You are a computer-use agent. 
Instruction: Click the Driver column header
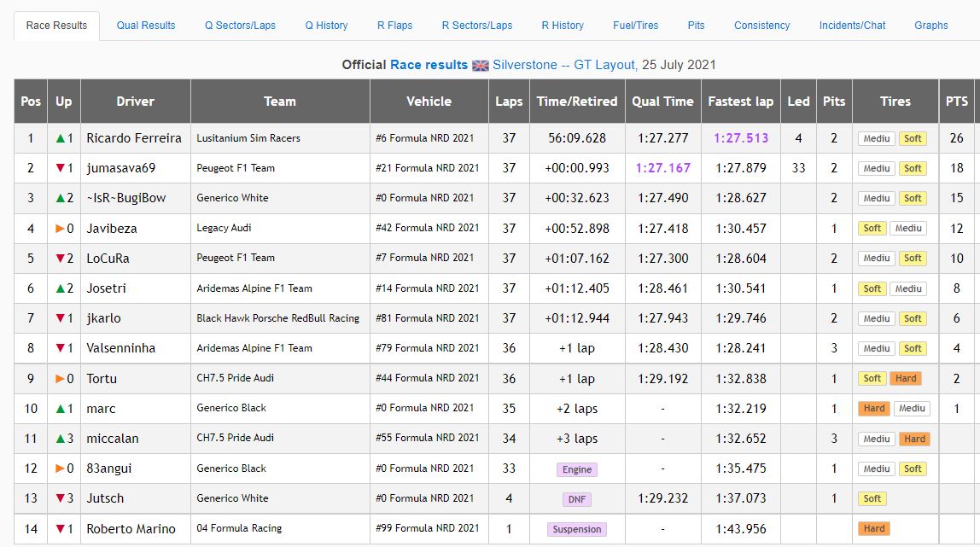coord(135,102)
